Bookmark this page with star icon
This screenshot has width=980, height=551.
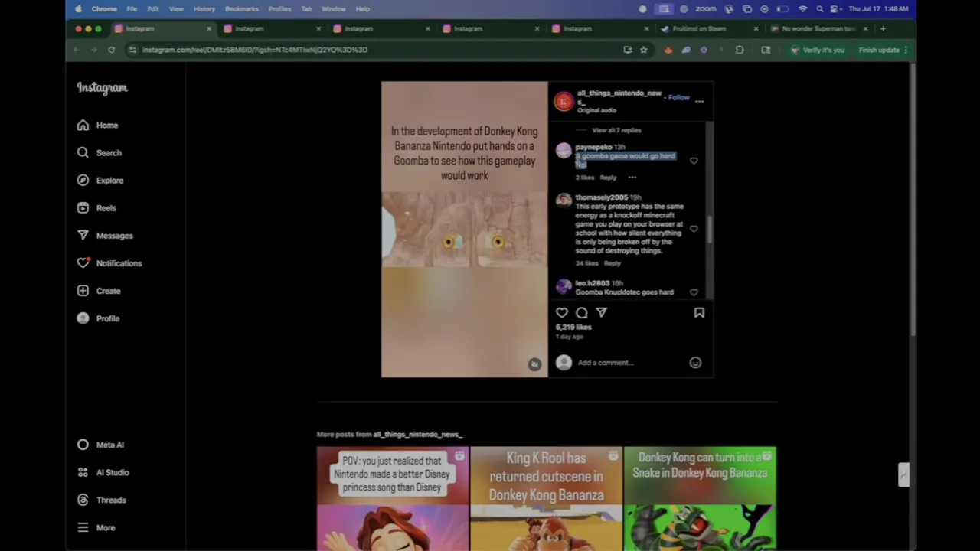pyautogui.click(x=644, y=50)
